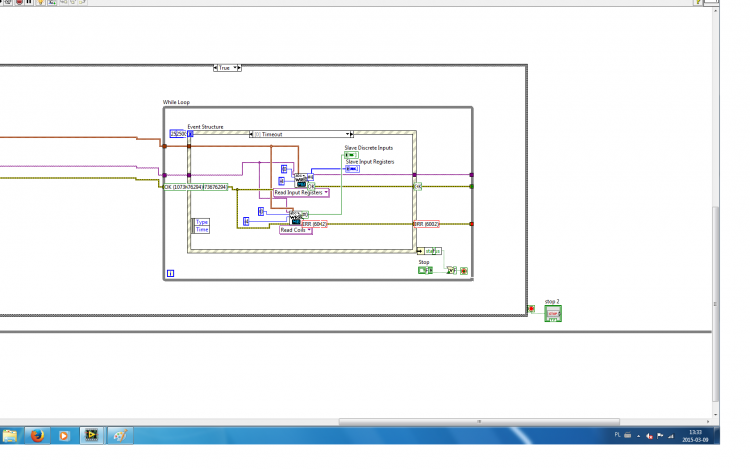
Task: Click the green tunnel on While Loop right edge
Action: click(x=472, y=186)
